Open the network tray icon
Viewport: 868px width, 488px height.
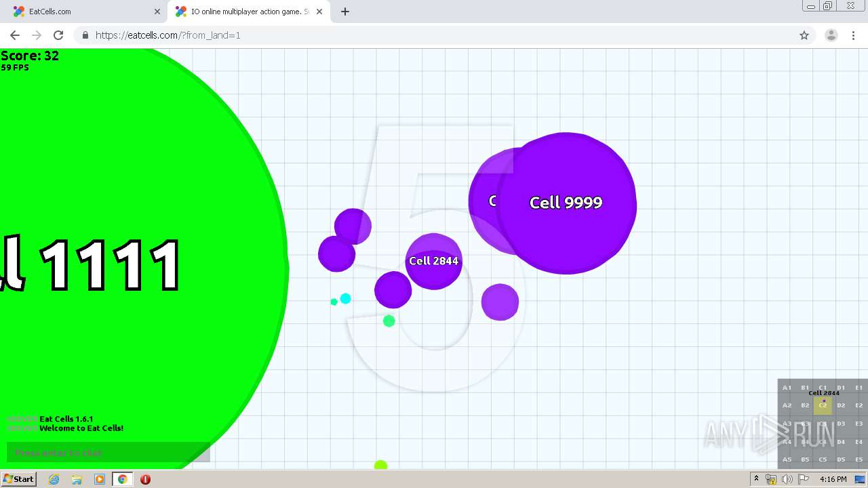(771, 479)
